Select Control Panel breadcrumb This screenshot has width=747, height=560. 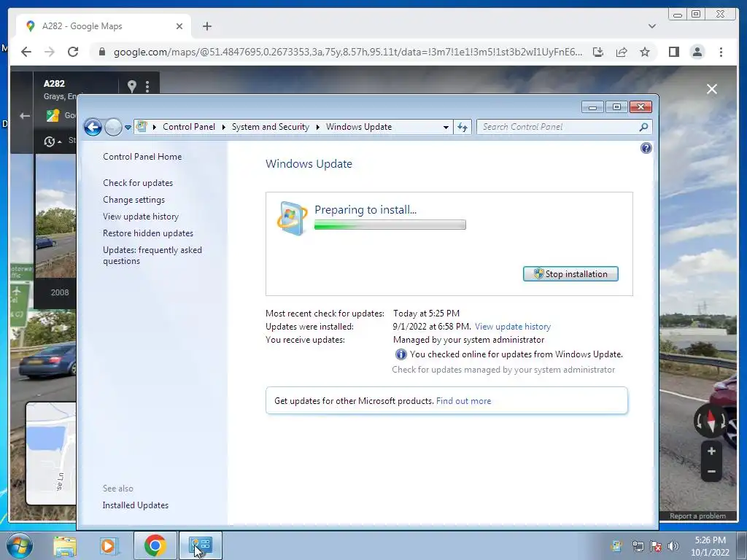click(x=189, y=127)
